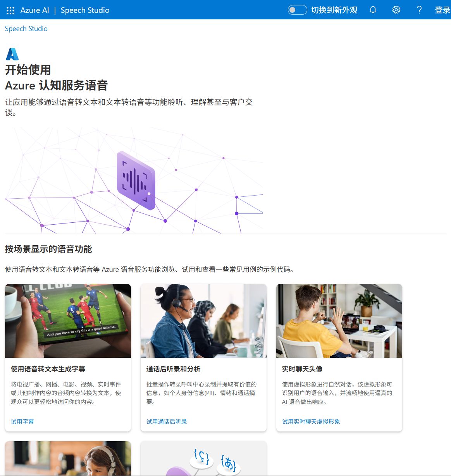This screenshot has height=476, width=451.
Task: Click the girl with headphones card thumbnail
Action: pyautogui.click(x=68, y=458)
